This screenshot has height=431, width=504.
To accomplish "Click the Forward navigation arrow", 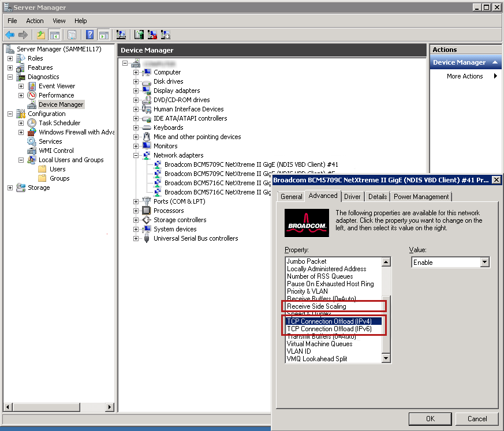I will click(x=22, y=35).
